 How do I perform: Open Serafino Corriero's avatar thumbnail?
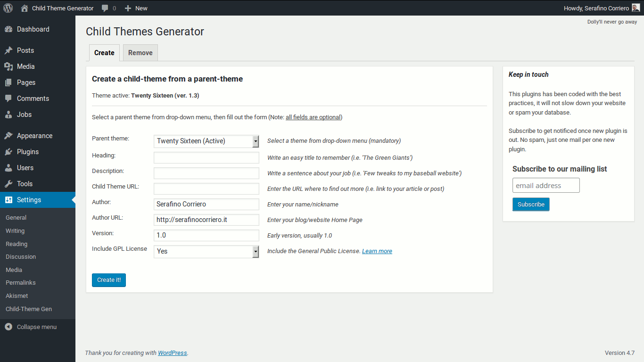point(636,8)
